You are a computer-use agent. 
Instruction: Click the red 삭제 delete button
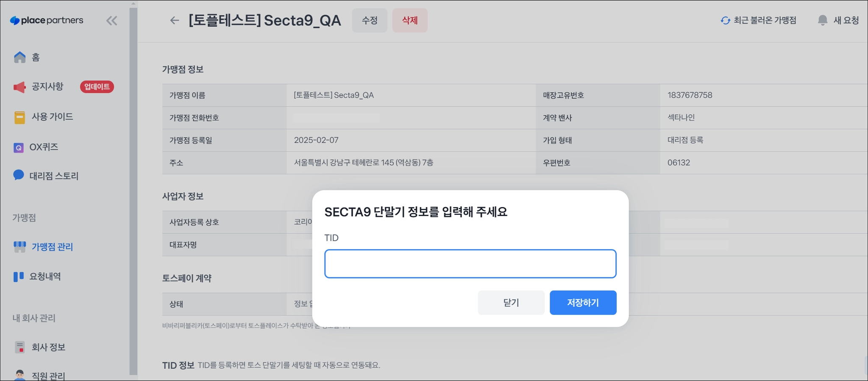[x=410, y=20]
